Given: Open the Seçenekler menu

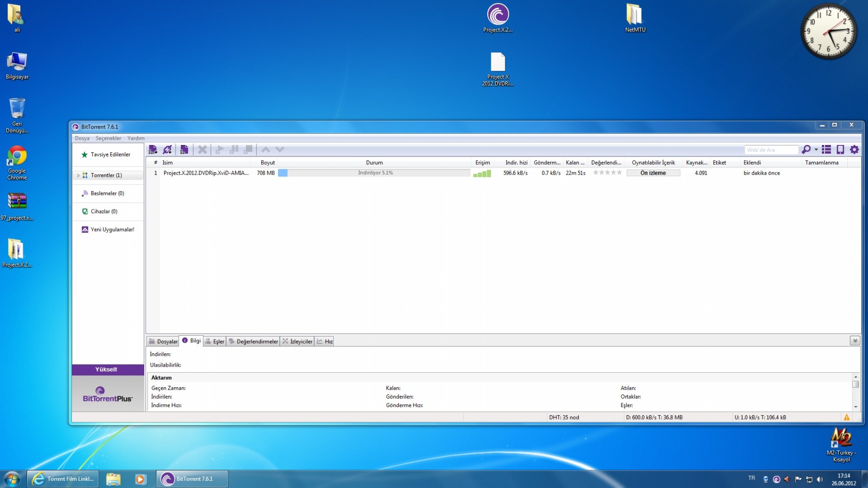Looking at the screenshot, I should tap(108, 138).
